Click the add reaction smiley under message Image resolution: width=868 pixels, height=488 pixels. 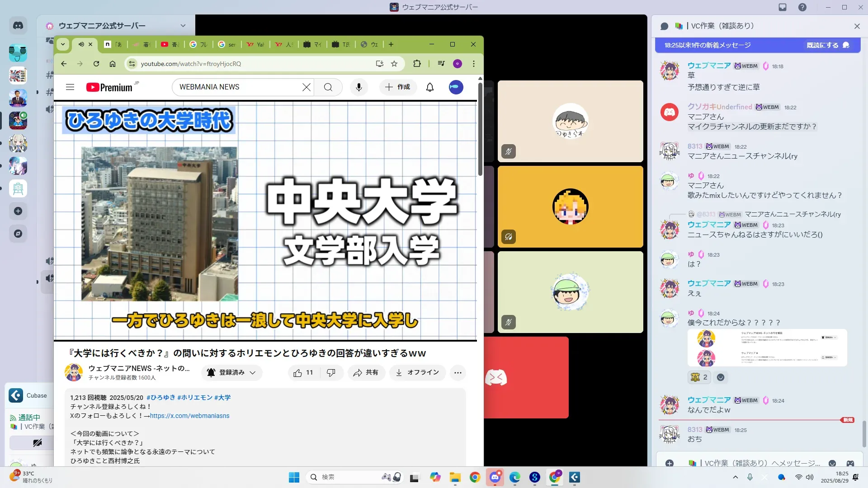click(x=721, y=377)
